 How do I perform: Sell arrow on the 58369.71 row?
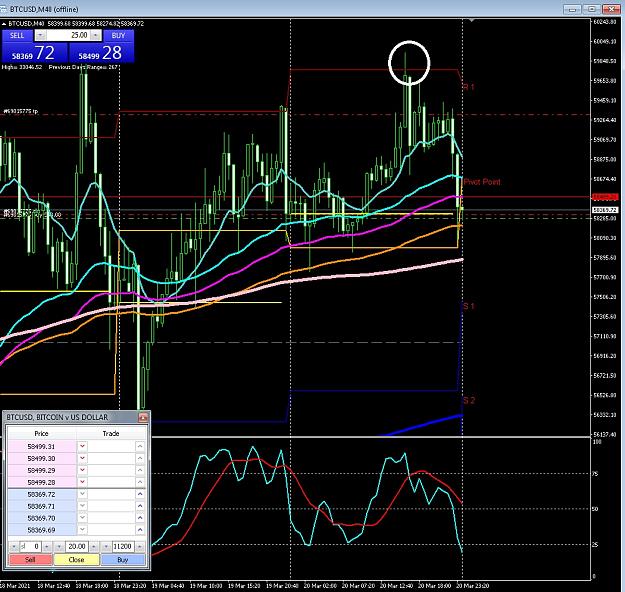82,506
